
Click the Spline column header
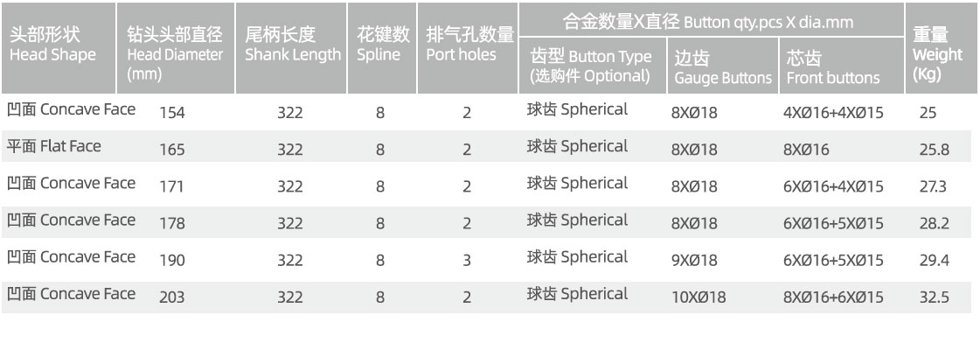pos(383,45)
